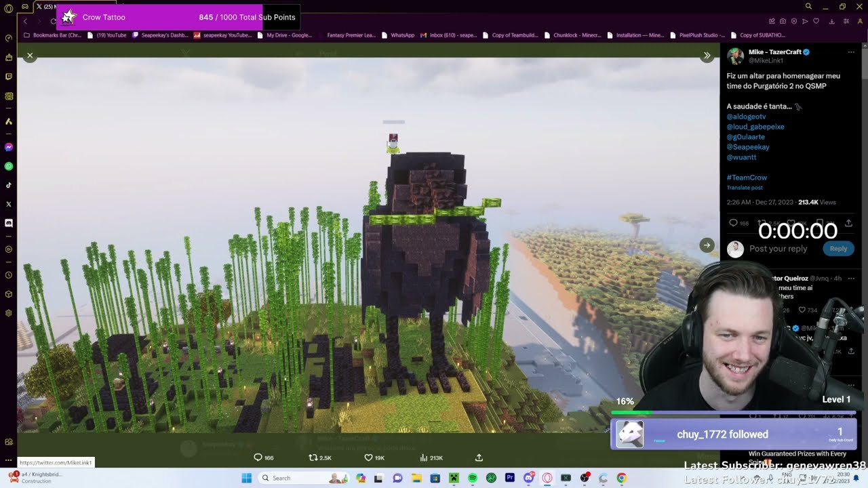The image size is (868, 488).
Task: Open the @loud_gabepeixe mention
Action: click(755, 127)
